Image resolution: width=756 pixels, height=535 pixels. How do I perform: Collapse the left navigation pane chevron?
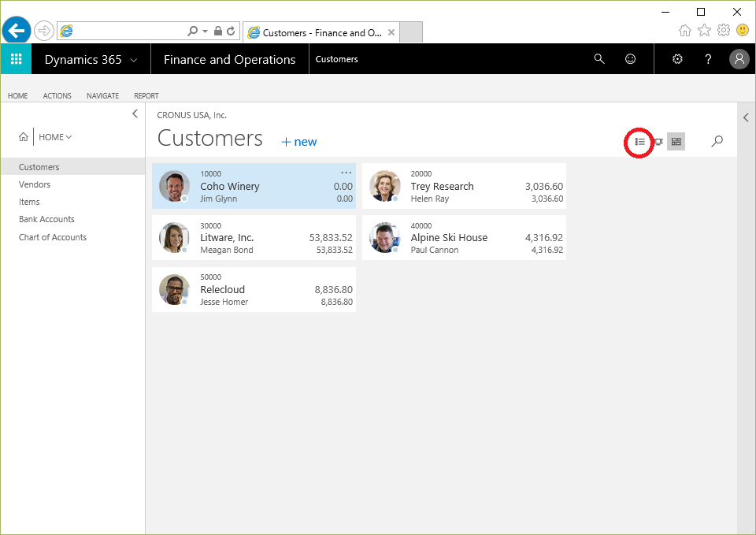coord(135,113)
